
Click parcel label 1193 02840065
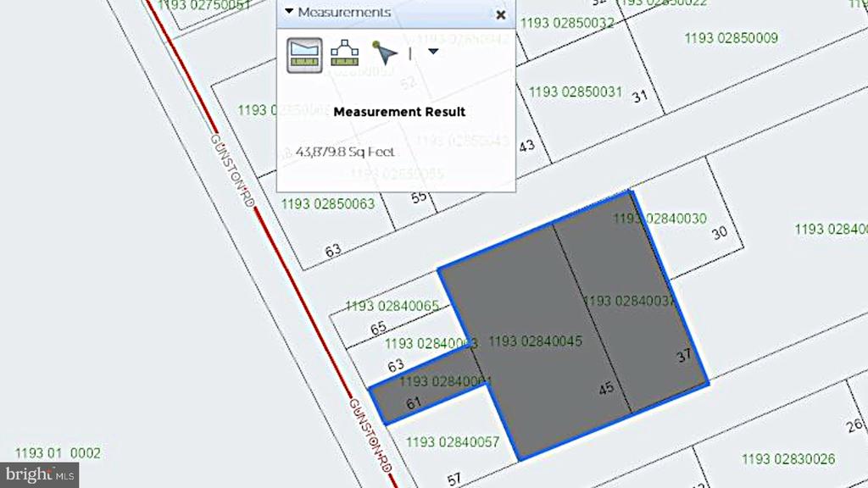[x=392, y=306]
